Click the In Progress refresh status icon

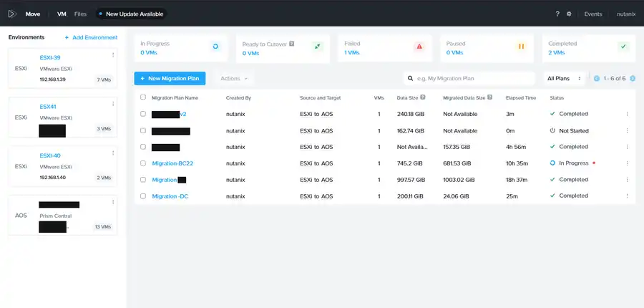tap(215, 47)
